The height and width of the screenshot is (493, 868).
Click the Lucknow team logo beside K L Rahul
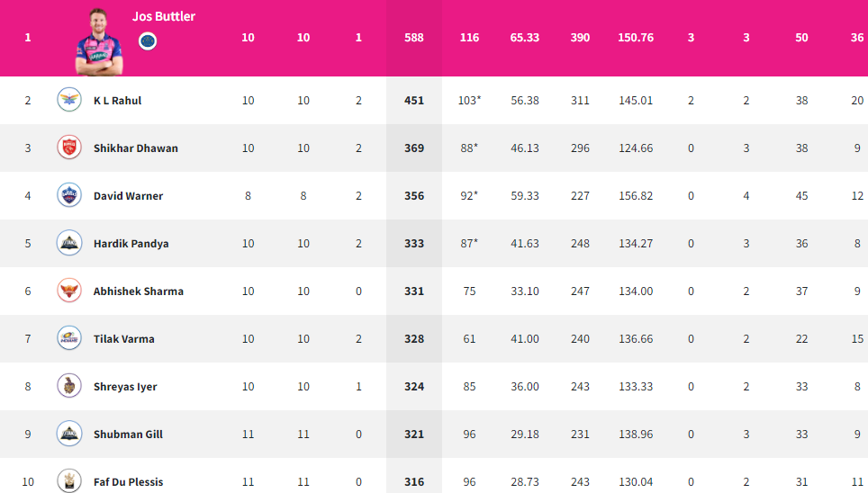69,100
